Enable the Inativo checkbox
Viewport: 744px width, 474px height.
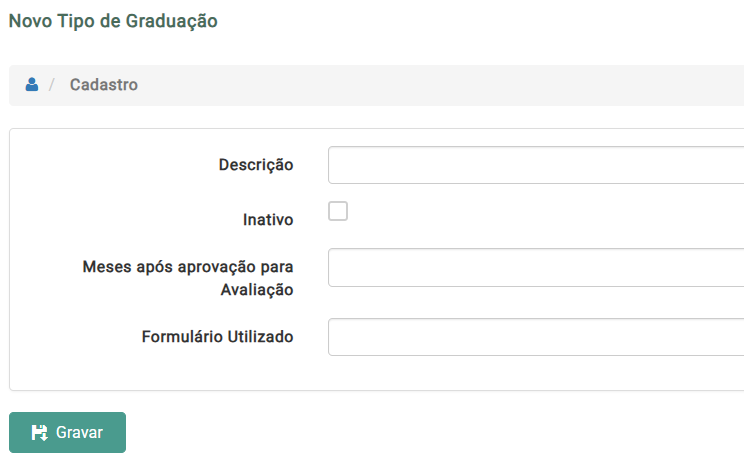[338, 211]
